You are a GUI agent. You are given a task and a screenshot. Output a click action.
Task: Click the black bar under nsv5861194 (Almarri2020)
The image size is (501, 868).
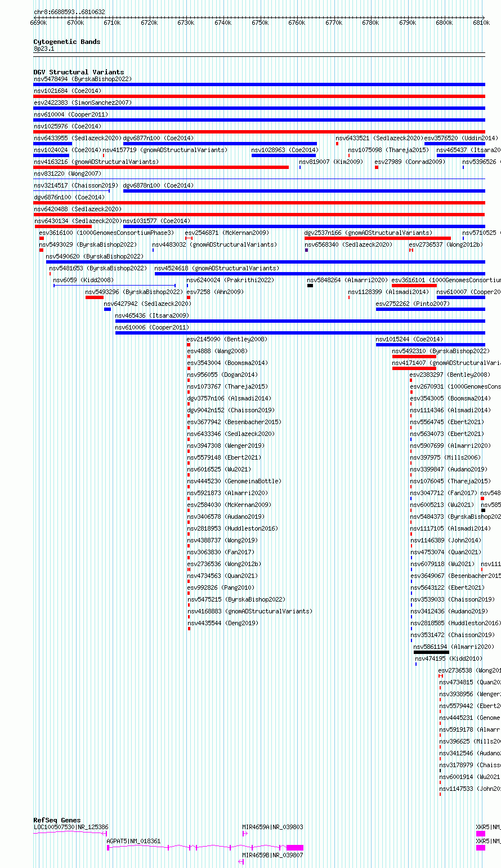click(431, 652)
